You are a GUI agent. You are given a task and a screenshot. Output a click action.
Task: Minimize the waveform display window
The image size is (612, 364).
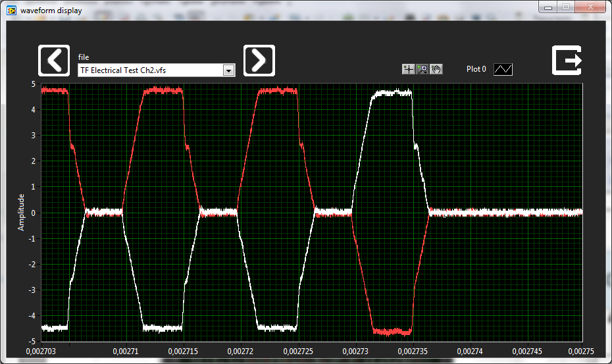(x=548, y=7)
